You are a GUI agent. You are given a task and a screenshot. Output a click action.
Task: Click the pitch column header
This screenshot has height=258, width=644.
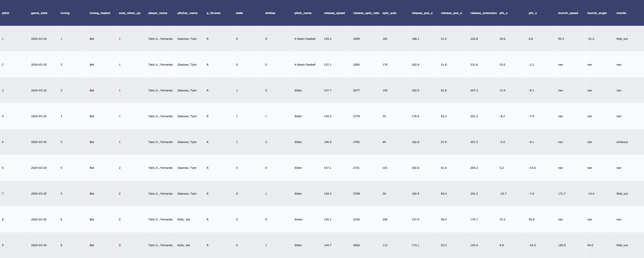click(x=6, y=13)
